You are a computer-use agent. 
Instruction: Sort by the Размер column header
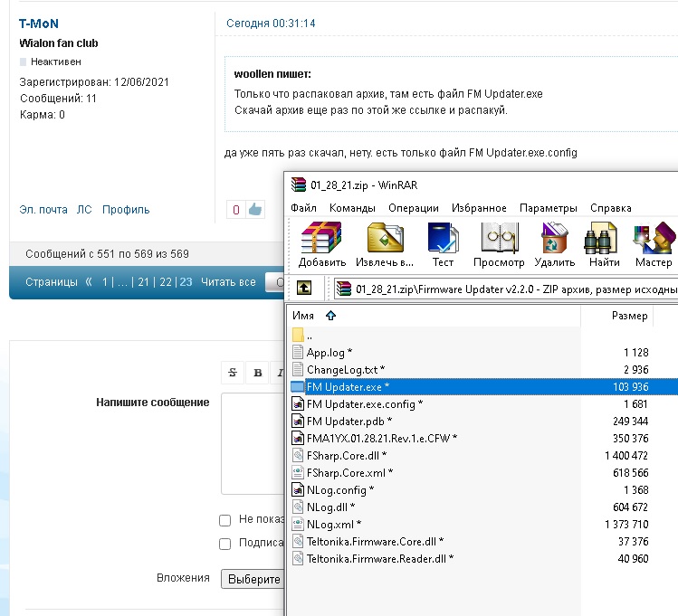(629, 316)
